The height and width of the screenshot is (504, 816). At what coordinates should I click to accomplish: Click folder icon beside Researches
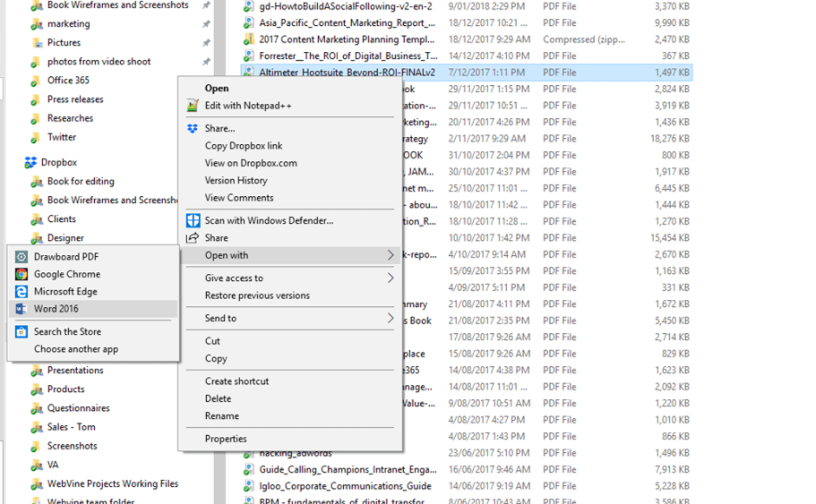(x=36, y=118)
